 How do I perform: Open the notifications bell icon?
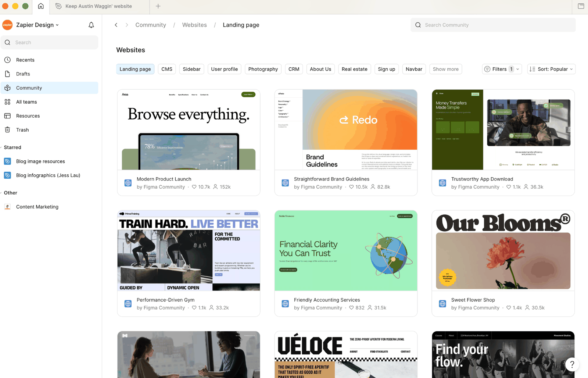[91, 25]
